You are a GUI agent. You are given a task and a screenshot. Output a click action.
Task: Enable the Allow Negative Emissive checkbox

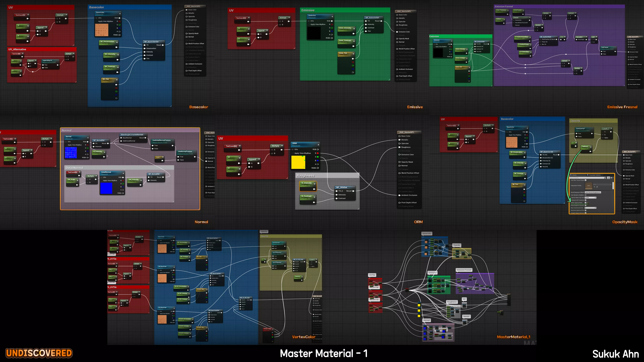(x=585, y=205)
